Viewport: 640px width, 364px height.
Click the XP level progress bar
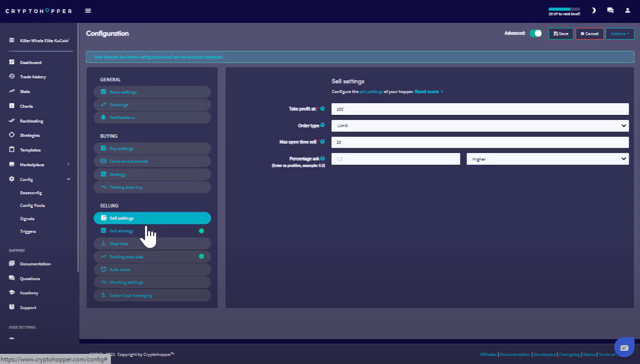564,9
